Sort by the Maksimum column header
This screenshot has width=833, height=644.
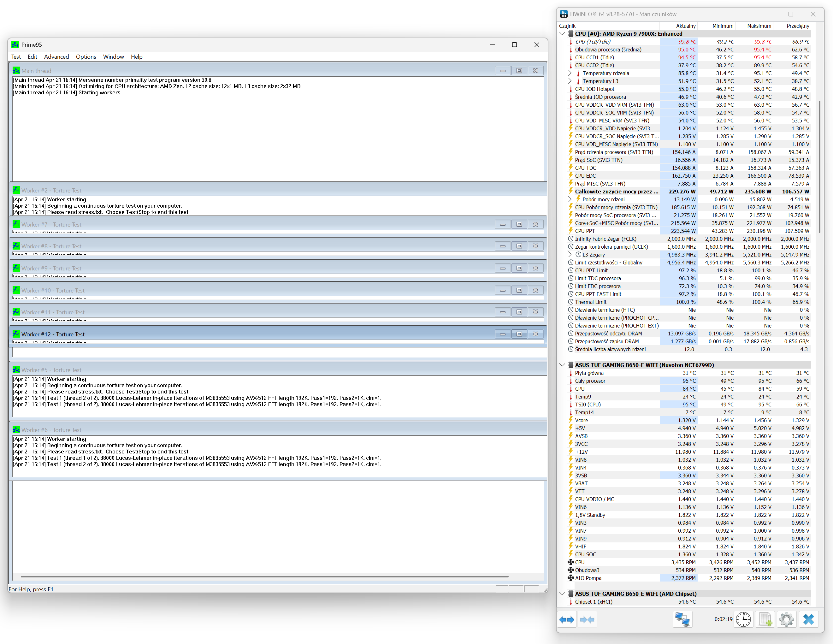tap(759, 26)
